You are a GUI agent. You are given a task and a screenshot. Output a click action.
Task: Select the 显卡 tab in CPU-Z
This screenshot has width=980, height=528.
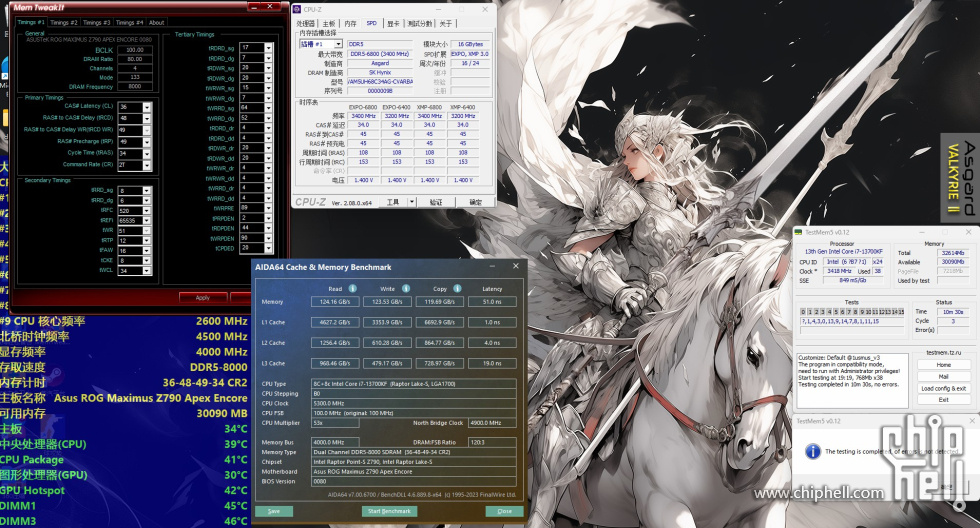click(393, 24)
